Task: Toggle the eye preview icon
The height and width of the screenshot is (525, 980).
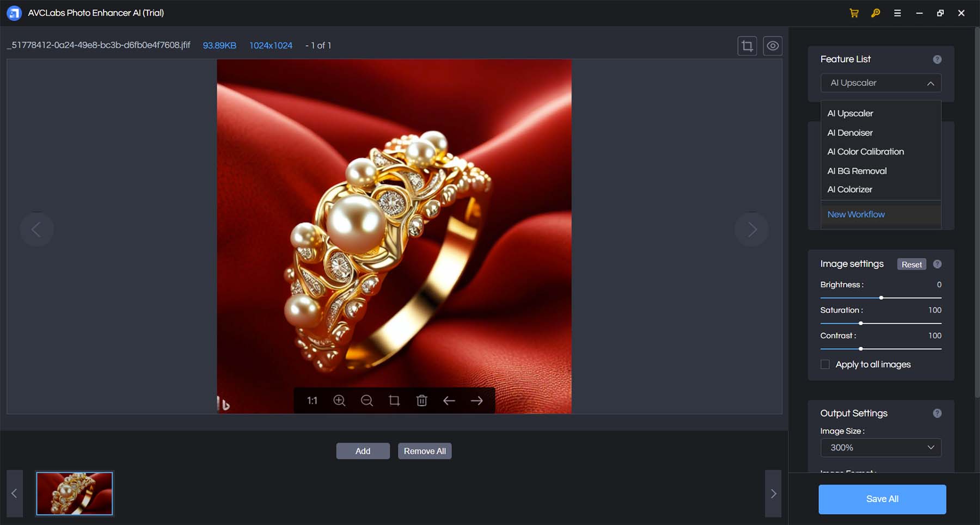Action: pyautogui.click(x=773, y=46)
